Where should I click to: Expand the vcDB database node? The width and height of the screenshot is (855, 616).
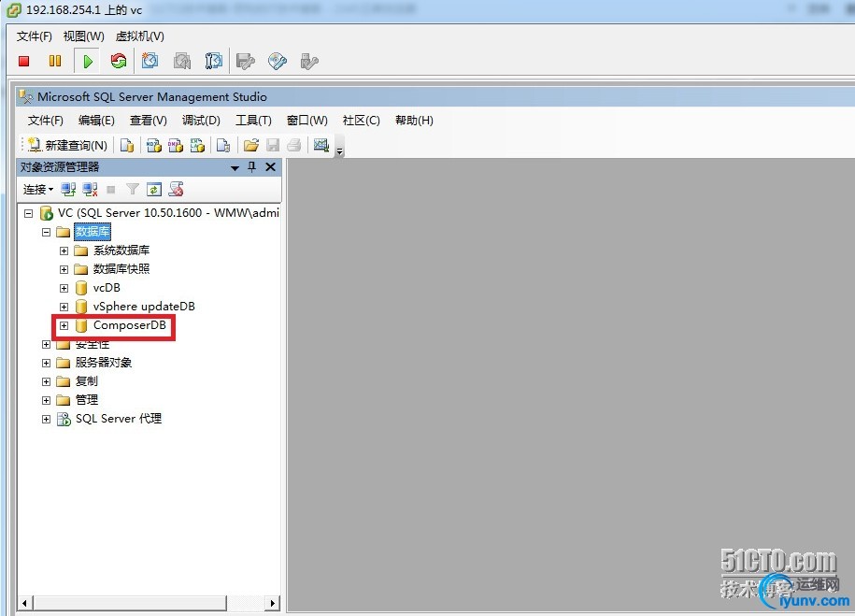pyautogui.click(x=64, y=288)
